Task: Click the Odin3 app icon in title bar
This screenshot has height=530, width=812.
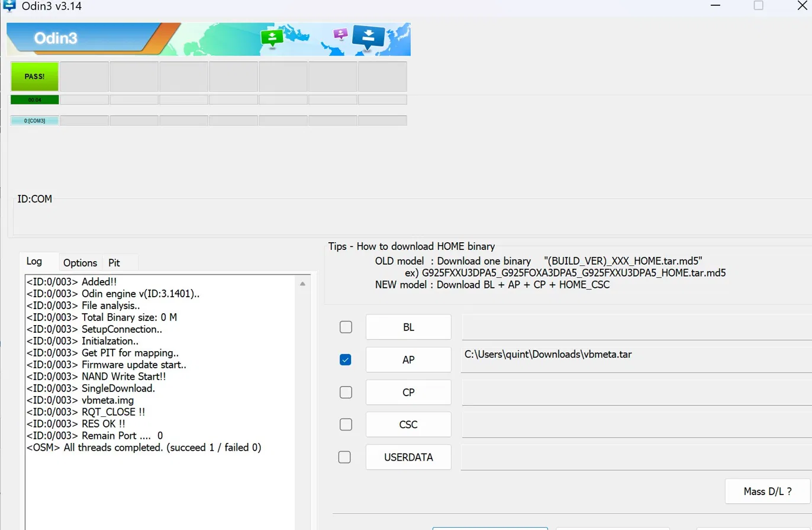Action: pos(9,7)
